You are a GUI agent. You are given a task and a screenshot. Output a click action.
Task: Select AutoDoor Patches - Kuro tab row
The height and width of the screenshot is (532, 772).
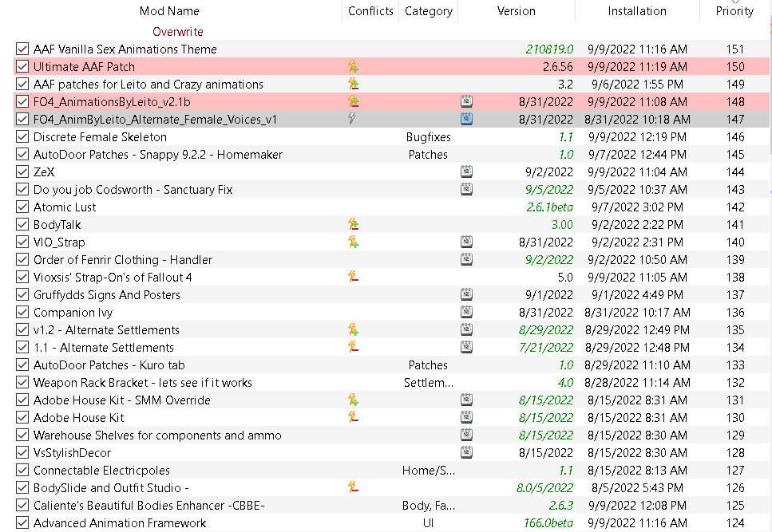coord(391,365)
